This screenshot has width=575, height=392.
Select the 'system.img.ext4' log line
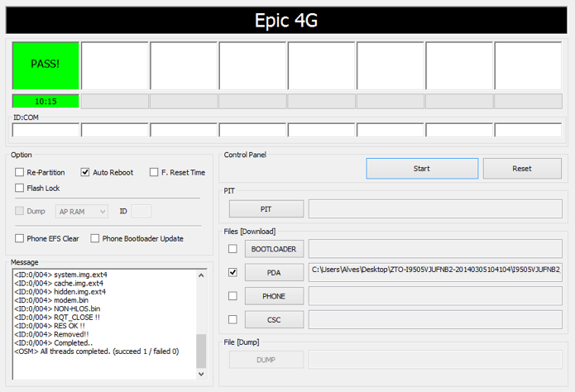pos(61,275)
